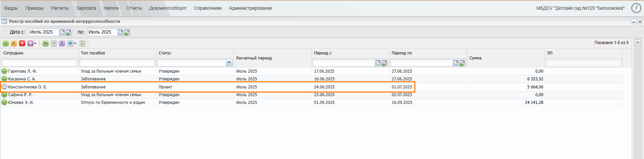Open the 'Период с' filter calendar icon
Screen dimensions: 644x159
click(378, 63)
